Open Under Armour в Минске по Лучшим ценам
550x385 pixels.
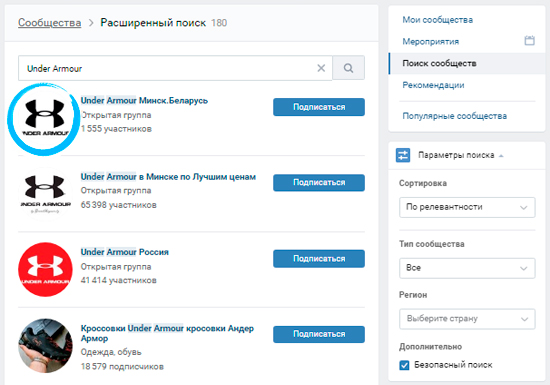[168, 177]
